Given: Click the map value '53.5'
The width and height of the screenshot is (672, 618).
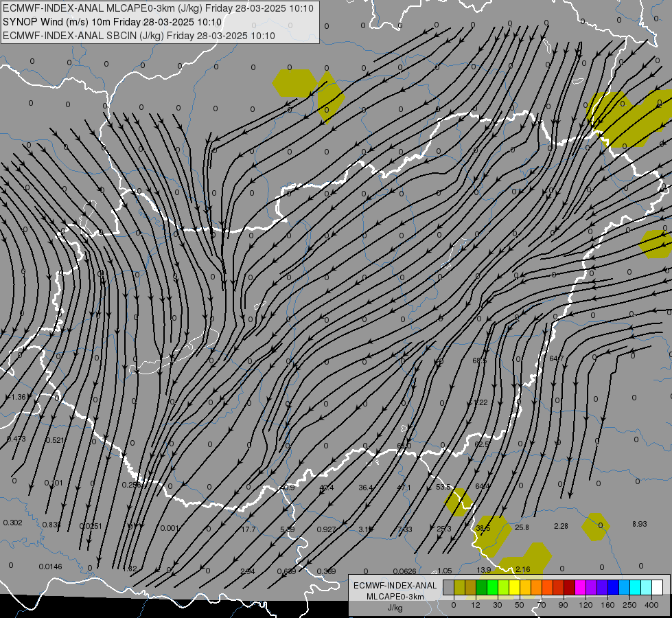Looking at the screenshot, I should coord(443,488).
